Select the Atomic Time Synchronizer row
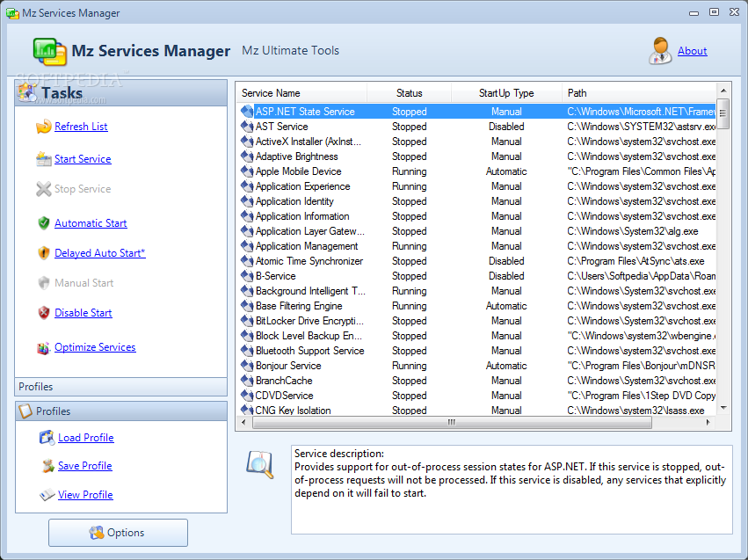Viewport: 748px width, 560px height. [477, 261]
